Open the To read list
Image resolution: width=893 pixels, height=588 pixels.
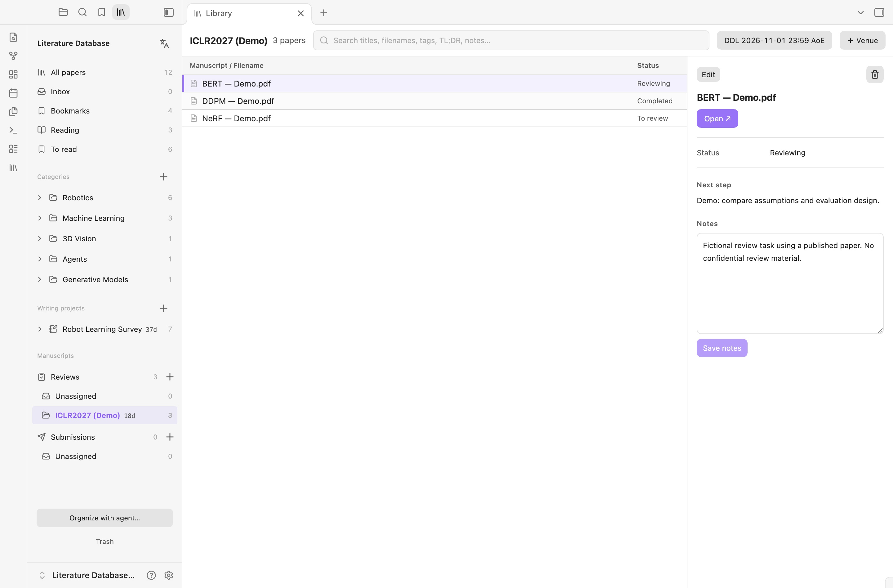click(105, 149)
